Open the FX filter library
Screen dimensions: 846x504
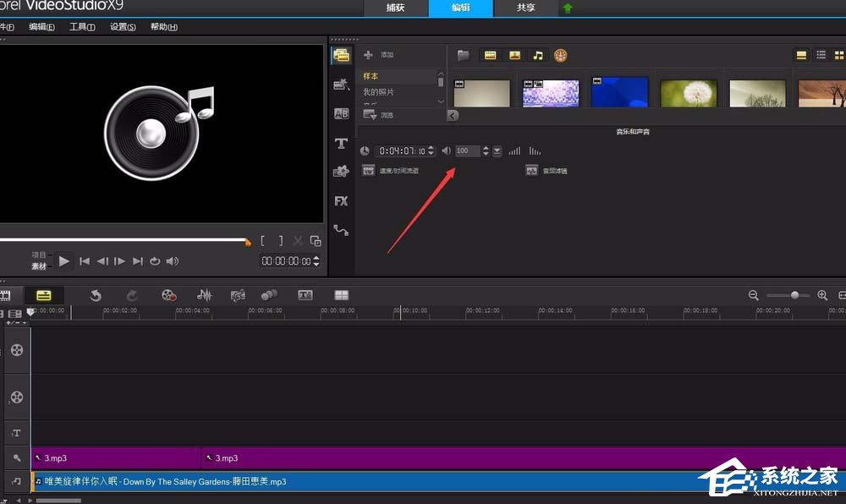point(341,201)
